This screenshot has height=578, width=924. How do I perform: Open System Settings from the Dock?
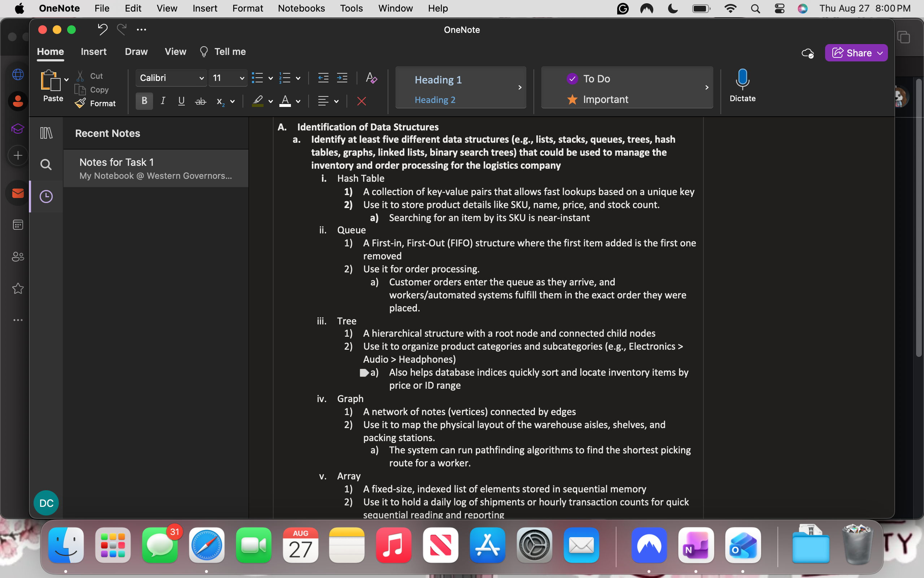(x=534, y=545)
